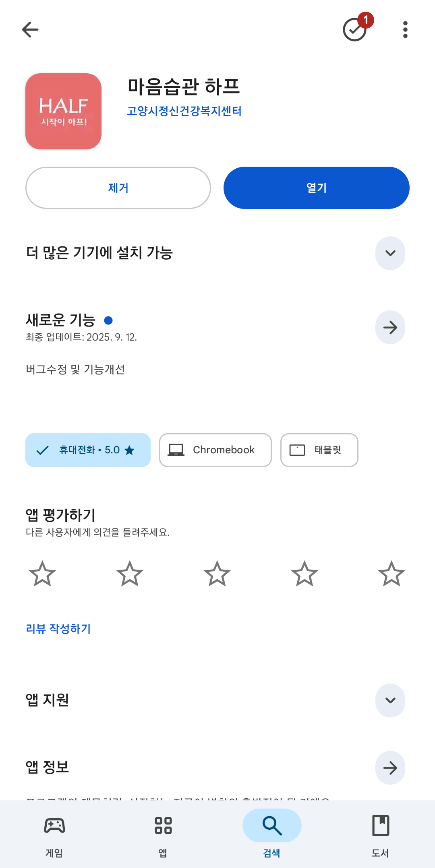
Task: Select the 휴대전화 5.0 rating chip
Action: (x=88, y=450)
